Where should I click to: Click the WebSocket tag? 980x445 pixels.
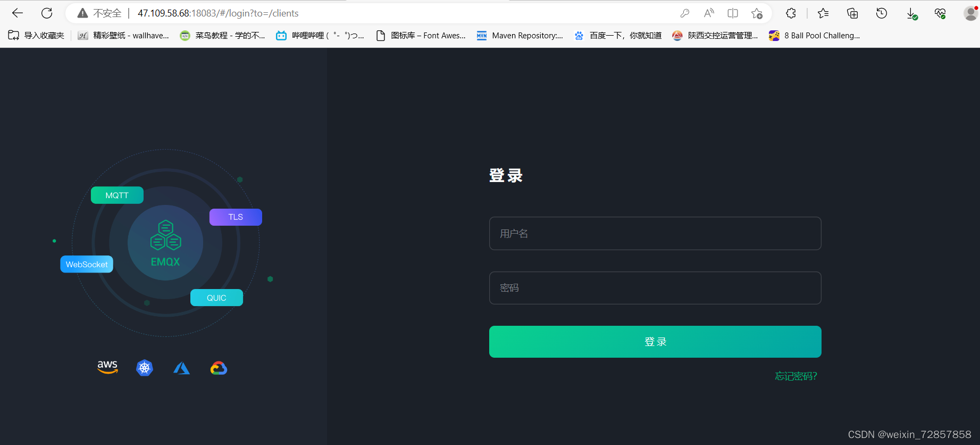pyautogui.click(x=87, y=265)
